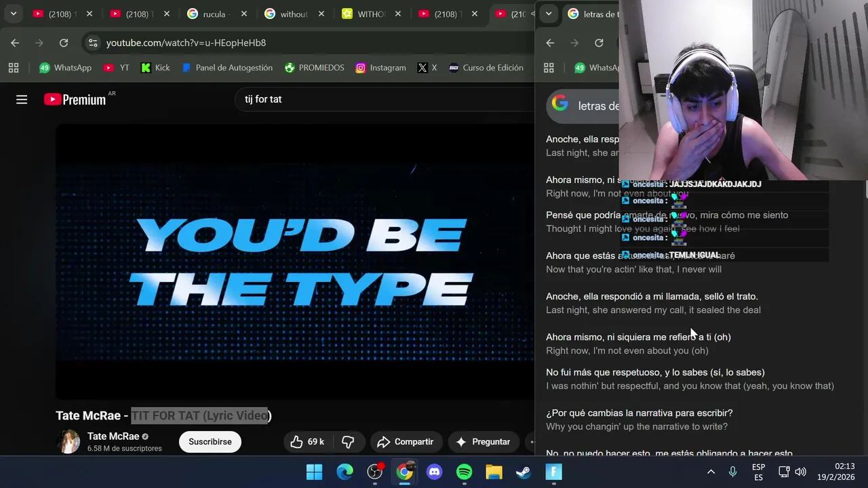This screenshot has width=868, height=488.
Task: Click the Google logo in the search bar
Action: pyautogui.click(x=560, y=104)
